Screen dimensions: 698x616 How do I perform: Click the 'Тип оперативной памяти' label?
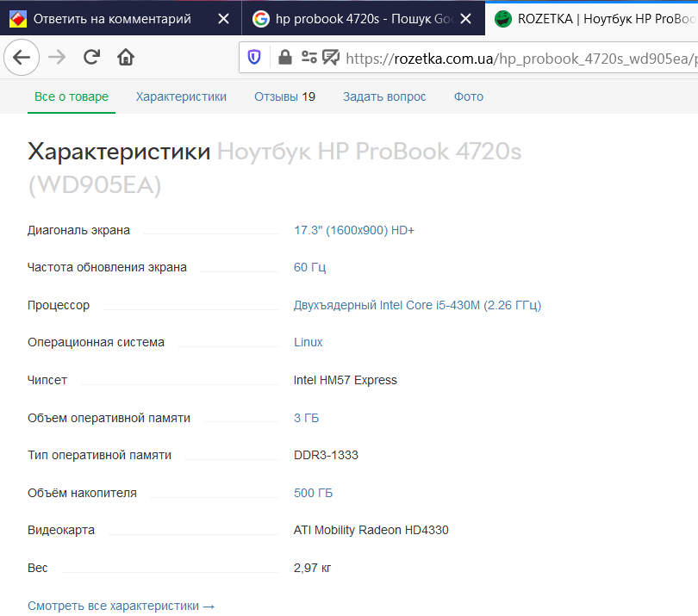(x=100, y=455)
